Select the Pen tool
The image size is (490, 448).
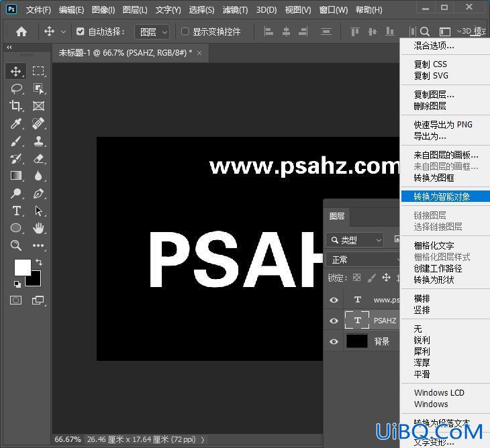pyautogui.click(x=38, y=193)
